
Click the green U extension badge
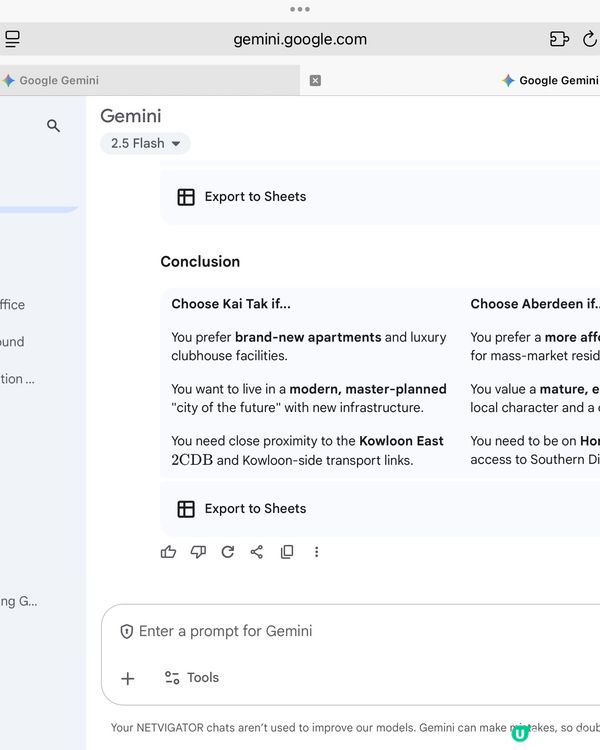coord(520,733)
